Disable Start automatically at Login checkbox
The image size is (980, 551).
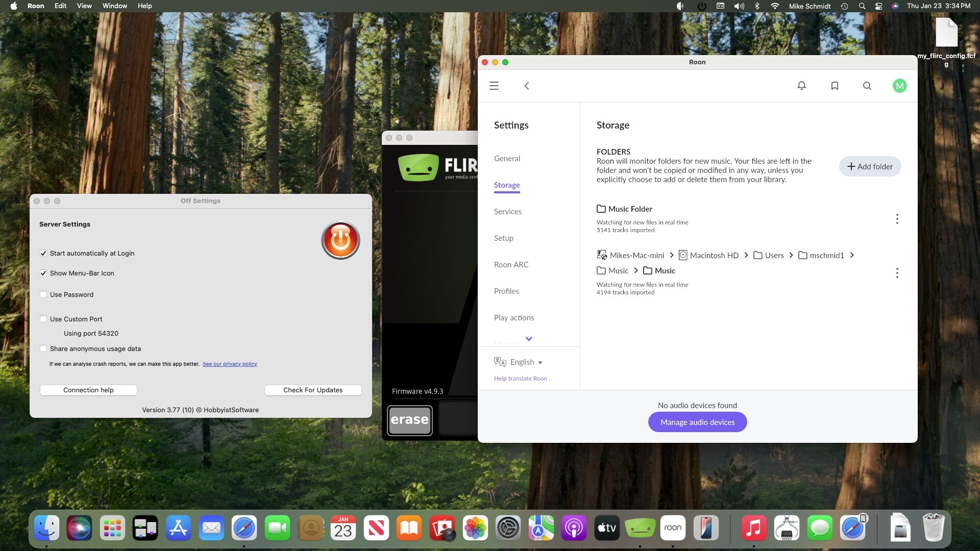(x=43, y=253)
